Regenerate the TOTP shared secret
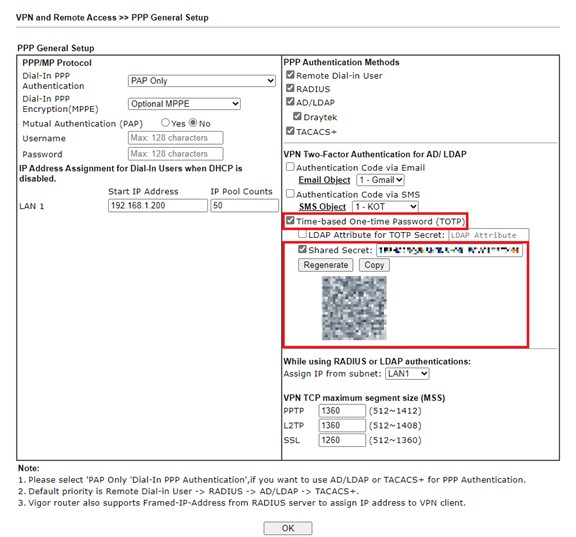Viewport: 576px width, 537px height. (x=325, y=265)
